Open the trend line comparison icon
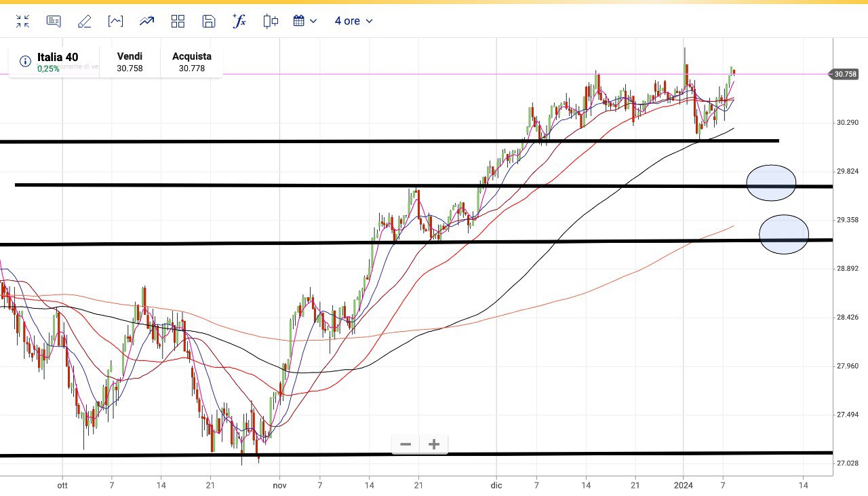This screenshot has width=868, height=496. (x=146, y=21)
